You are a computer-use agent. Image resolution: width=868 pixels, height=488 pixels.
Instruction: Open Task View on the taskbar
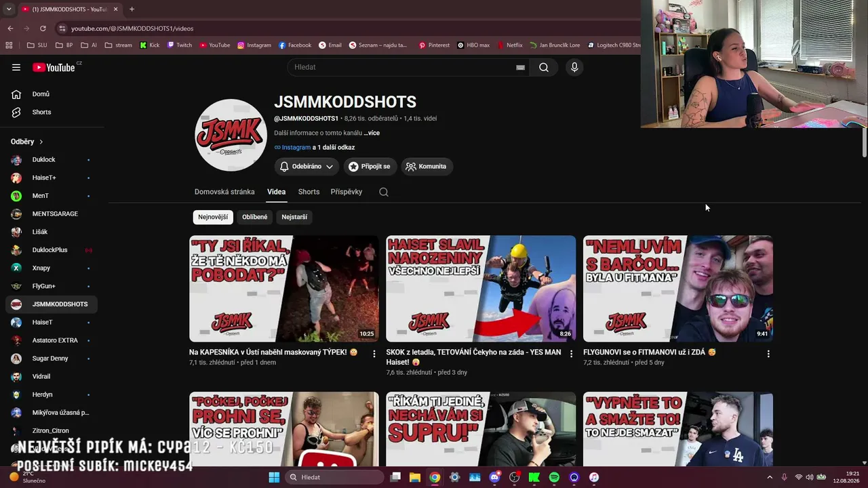click(395, 477)
